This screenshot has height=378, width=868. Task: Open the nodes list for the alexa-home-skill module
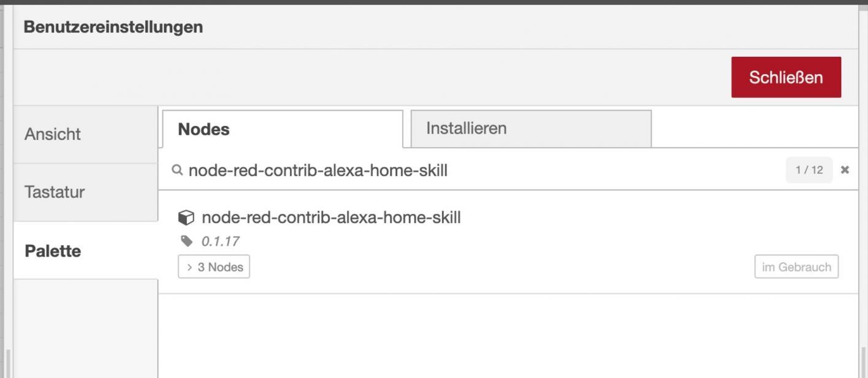(213, 266)
